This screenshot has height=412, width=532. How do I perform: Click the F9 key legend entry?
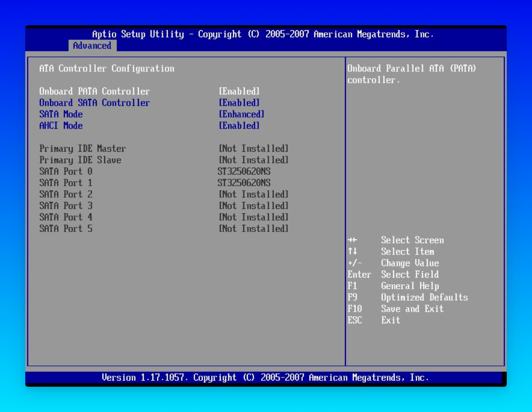coord(352,297)
